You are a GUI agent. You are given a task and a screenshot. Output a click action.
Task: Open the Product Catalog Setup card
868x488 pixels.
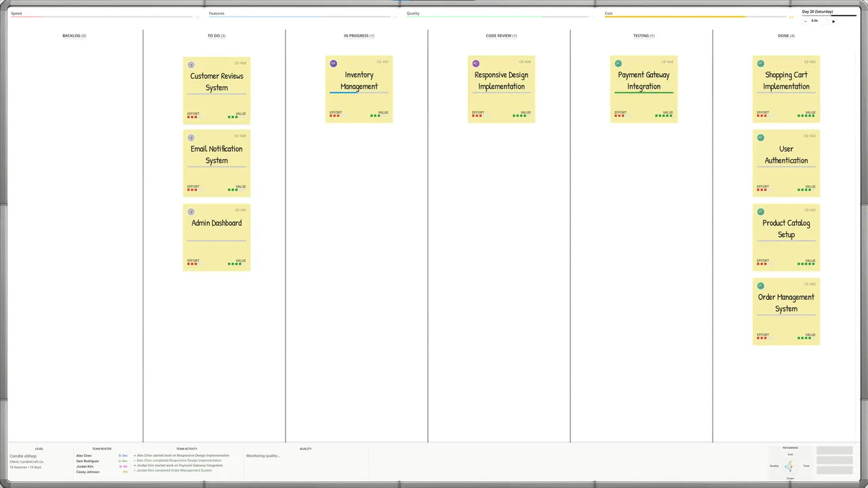tap(786, 237)
